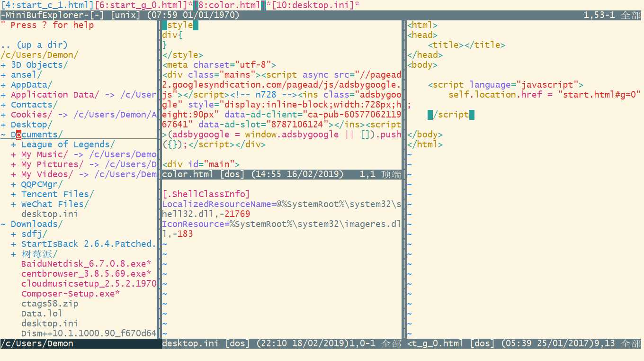Click the desktop.ini [dos] status line
The image size is (644, 361).
pyautogui.click(x=282, y=343)
